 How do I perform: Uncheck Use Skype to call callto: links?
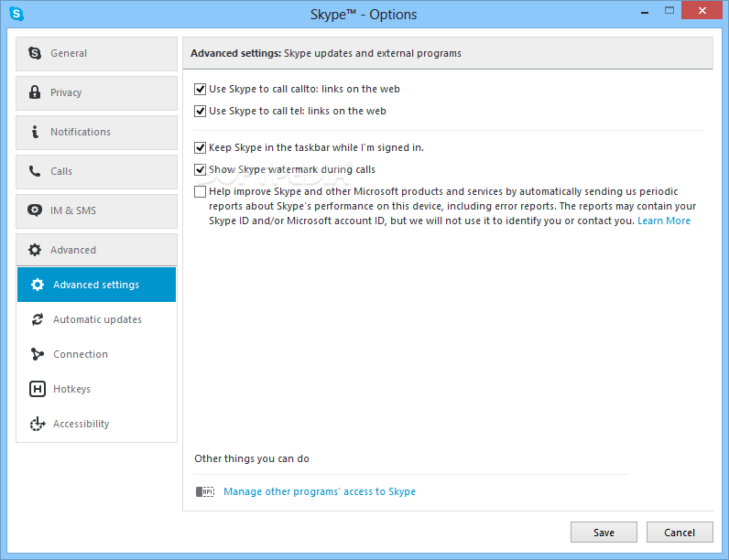point(200,89)
